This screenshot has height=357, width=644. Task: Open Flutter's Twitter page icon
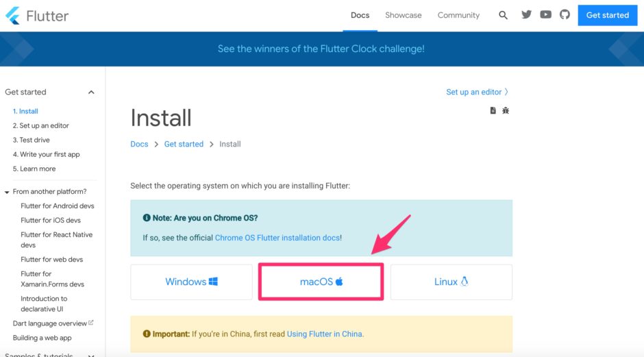[x=526, y=14]
